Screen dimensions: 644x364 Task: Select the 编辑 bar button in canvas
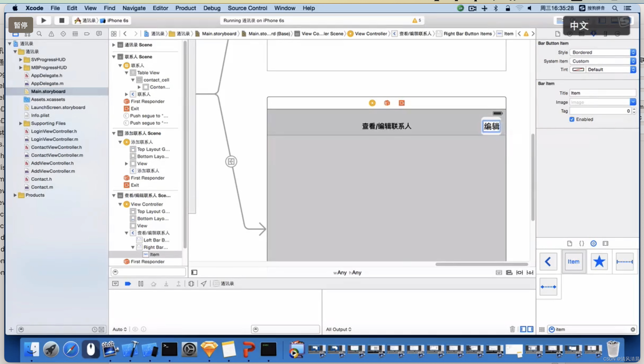pyautogui.click(x=491, y=126)
